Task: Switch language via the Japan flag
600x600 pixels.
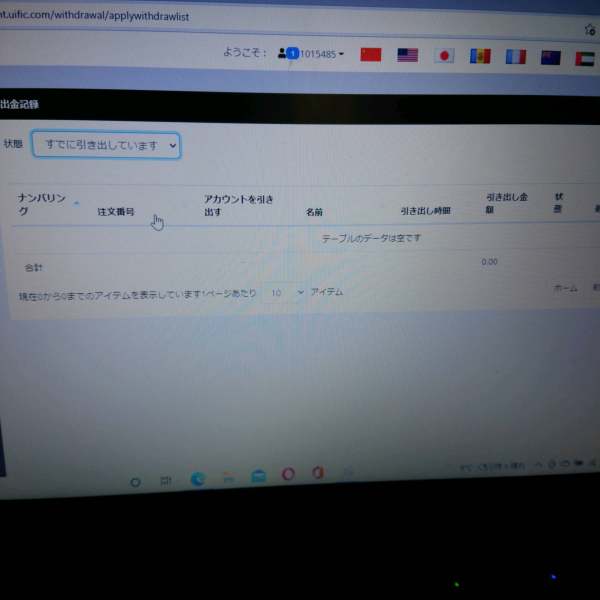Action: [x=444, y=56]
